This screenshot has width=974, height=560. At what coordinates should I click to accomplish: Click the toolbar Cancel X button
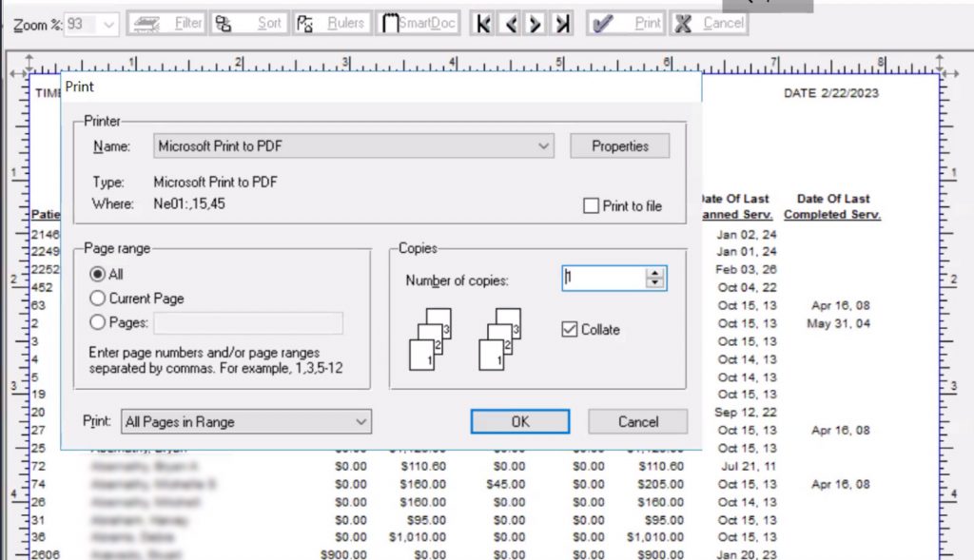pos(708,24)
